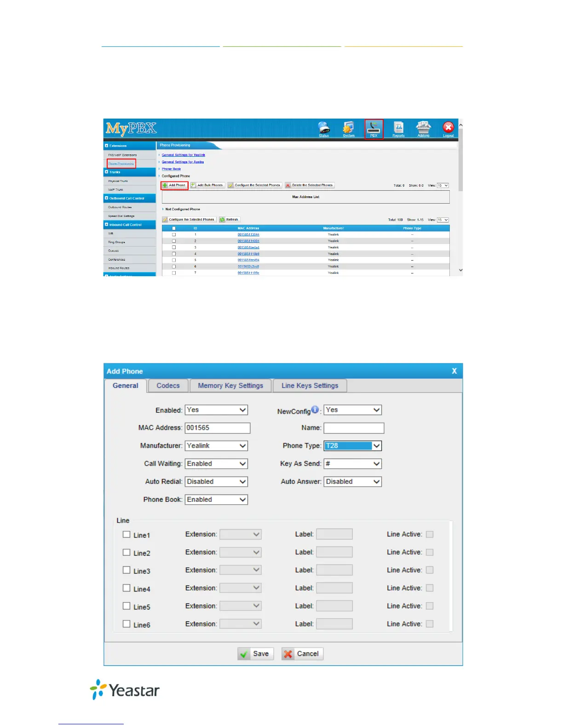This screenshot has height=728, width=563.
Task: Open the Status icon in MyPBX header
Action: 324,129
